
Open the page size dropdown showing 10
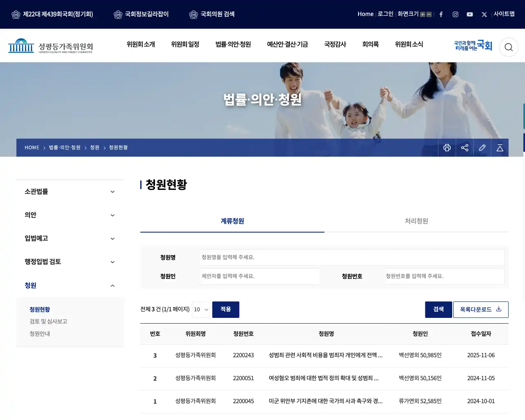coord(201,310)
